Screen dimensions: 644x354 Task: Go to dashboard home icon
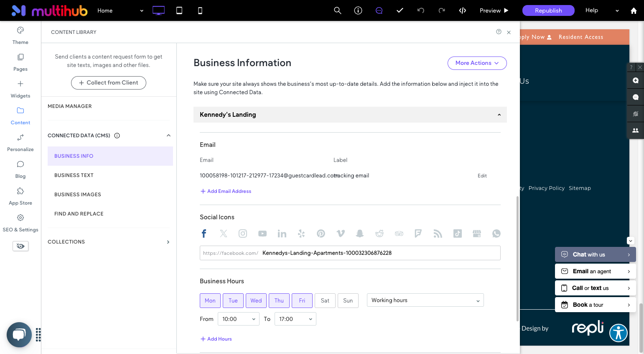(x=634, y=11)
